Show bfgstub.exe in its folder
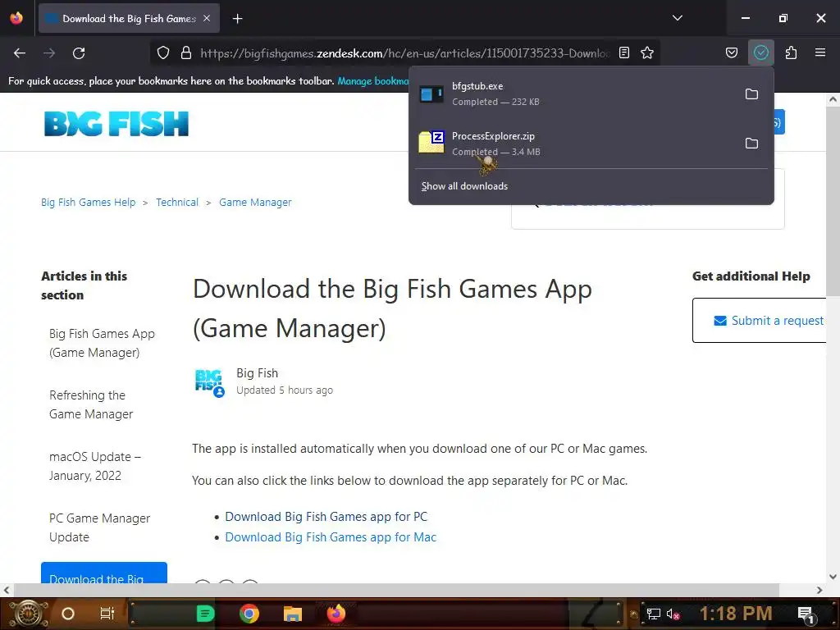The image size is (840, 630). click(751, 94)
